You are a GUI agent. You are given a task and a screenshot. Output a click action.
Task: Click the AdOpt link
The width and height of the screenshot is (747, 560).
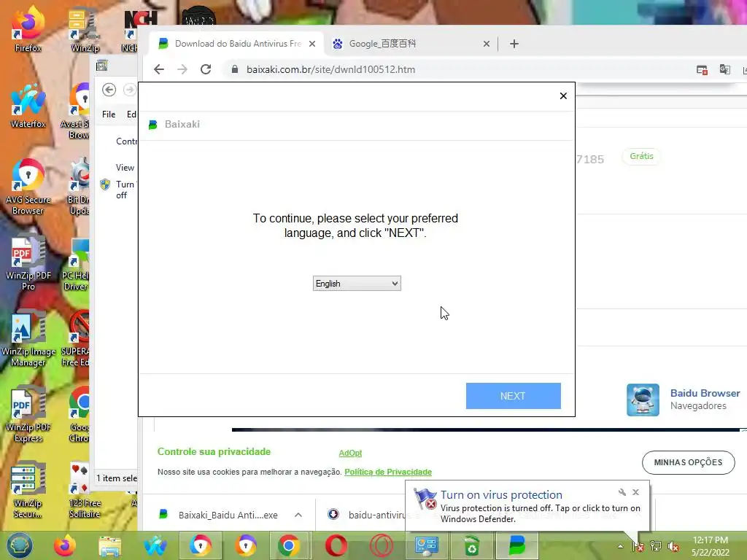click(x=350, y=453)
